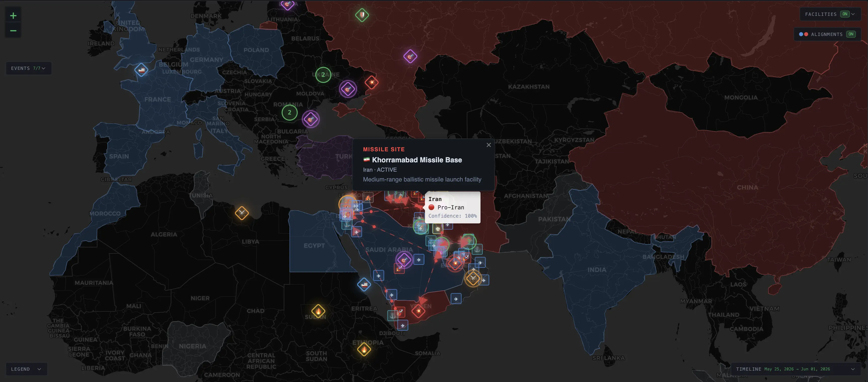This screenshot has width=868, height=382.
Task: Click the green shield marker in northern Russia
Action: [x=362, y=15]
